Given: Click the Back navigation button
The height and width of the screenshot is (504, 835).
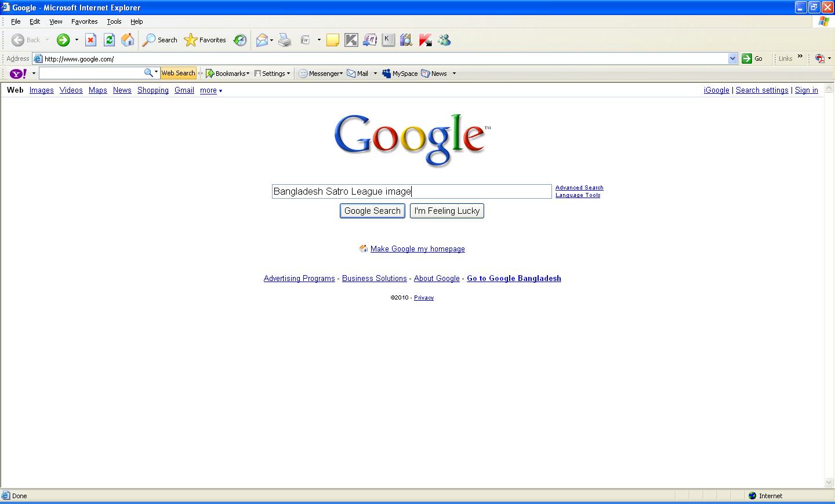Looking at the screenshot, I should click(x=26, y=40).
